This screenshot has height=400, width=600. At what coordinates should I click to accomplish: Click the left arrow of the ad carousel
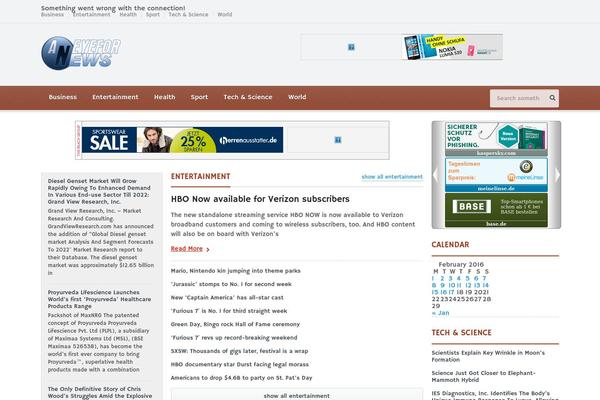(x=436, y=175)
